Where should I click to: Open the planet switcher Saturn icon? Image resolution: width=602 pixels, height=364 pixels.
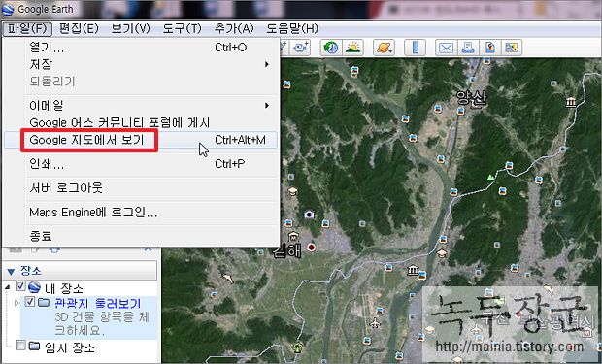[x=384, y=48]
